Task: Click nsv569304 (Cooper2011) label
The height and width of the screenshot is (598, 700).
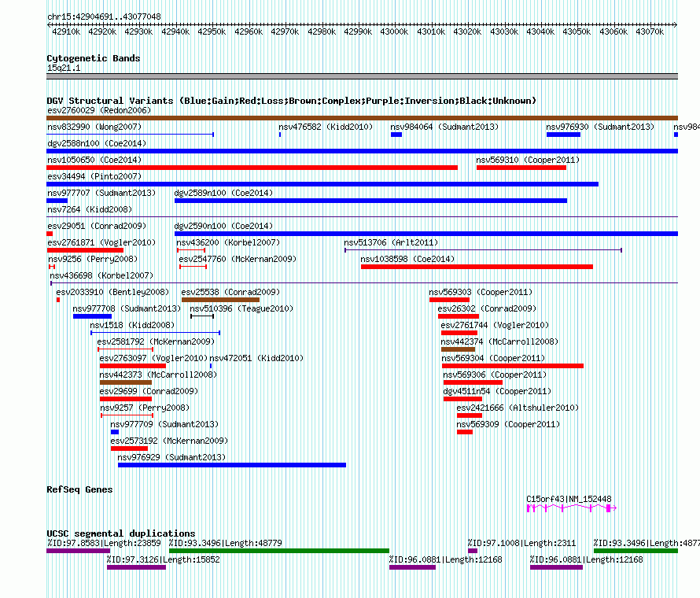Action: [493, 358]
